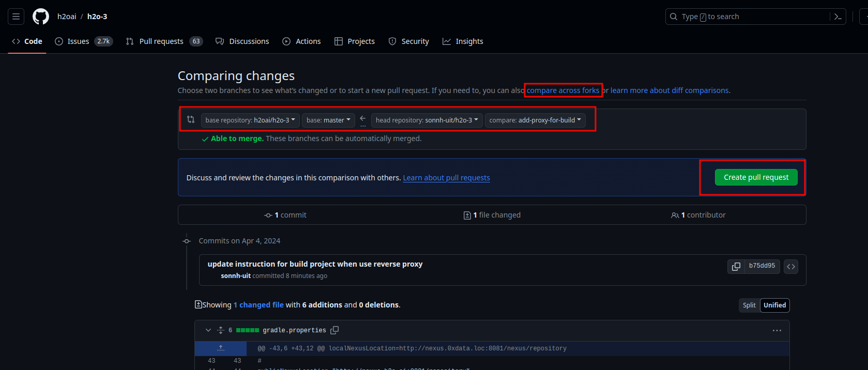The width and height of the screenshot is (868, 370).
Task: Click Create pull request button
Action: [x=756, y=177]
